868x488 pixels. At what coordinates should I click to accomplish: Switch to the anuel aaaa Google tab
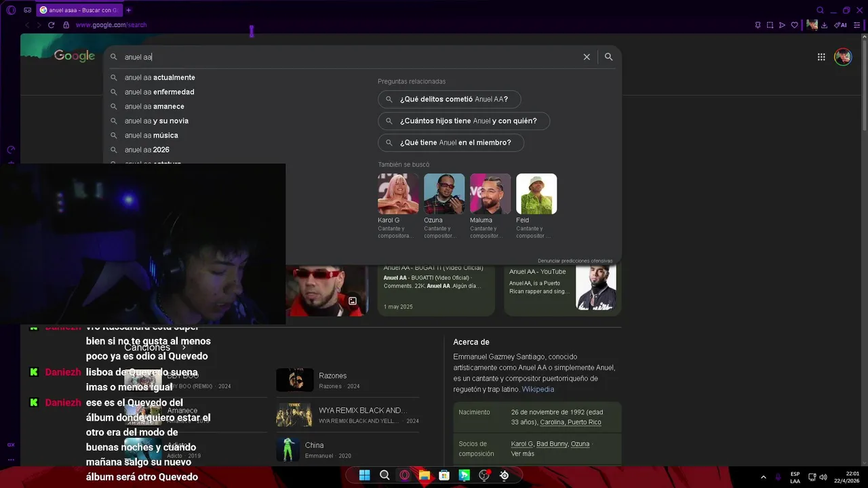[x=79, y=10]
